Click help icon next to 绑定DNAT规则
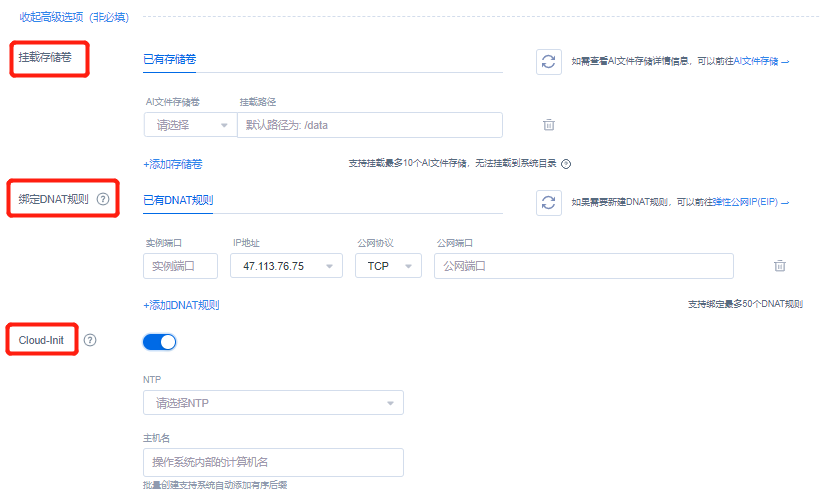This screenshot has width=820, height=501. tap(102, 199)
